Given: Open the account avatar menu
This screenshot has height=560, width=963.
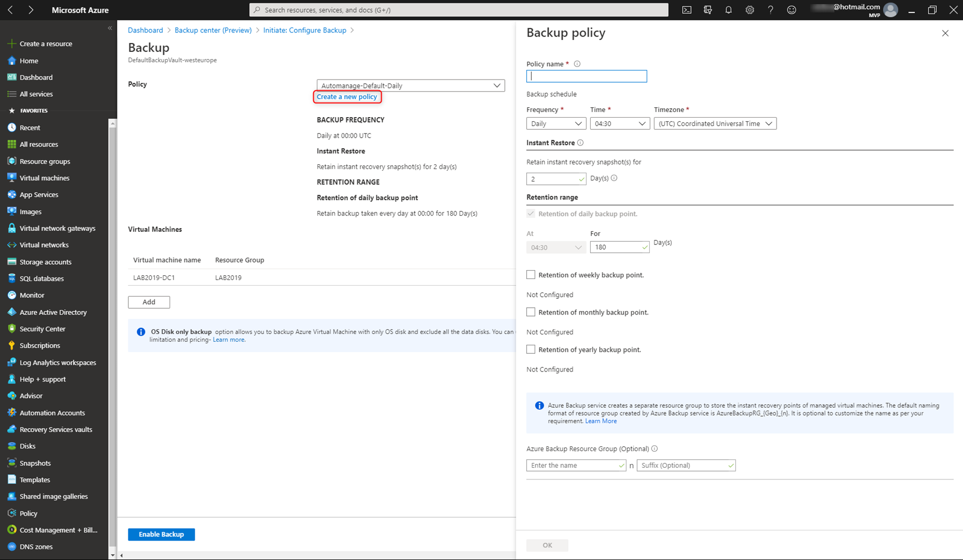Looking at the screenshot, I should click(890, 10).
